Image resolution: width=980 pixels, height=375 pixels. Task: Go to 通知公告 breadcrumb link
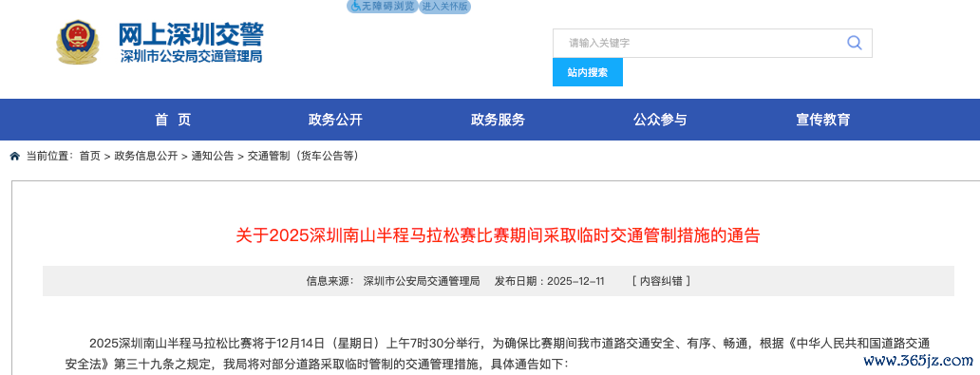[x=213, y=157]
